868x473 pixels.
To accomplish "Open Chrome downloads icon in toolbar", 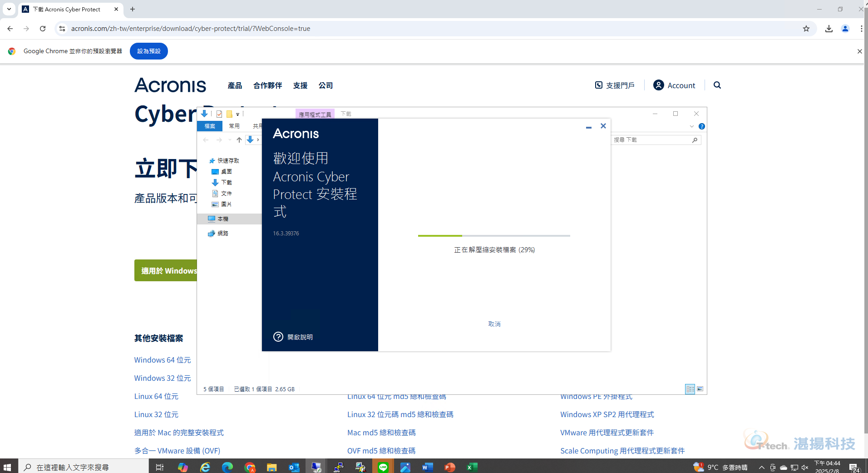I will click(829, 29).
